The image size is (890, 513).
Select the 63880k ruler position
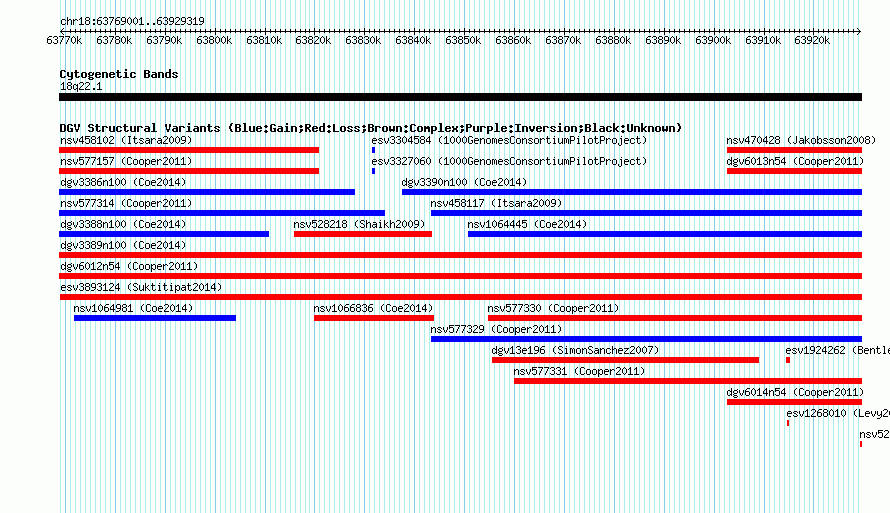[x=612, y=40]
